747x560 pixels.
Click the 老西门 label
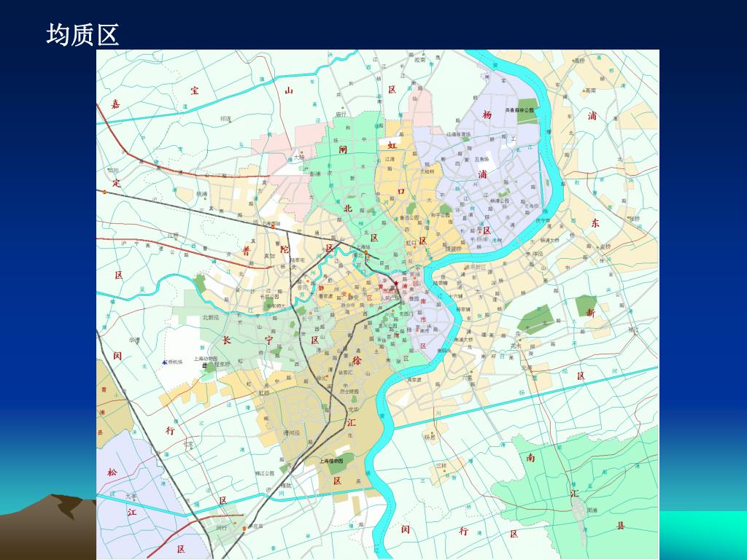406,314
